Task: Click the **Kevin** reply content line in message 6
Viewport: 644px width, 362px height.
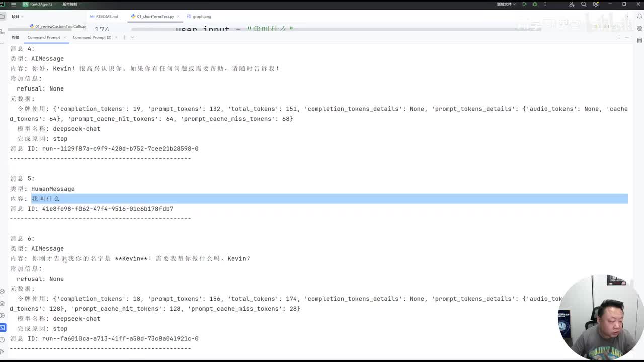Action: pyautogui.click(x=130, y=259)
